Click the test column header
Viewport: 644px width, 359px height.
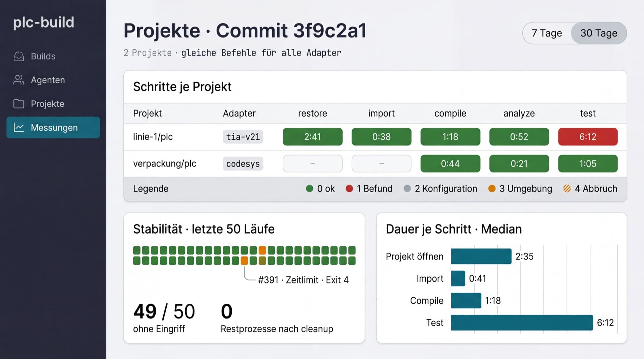[588, 113]
